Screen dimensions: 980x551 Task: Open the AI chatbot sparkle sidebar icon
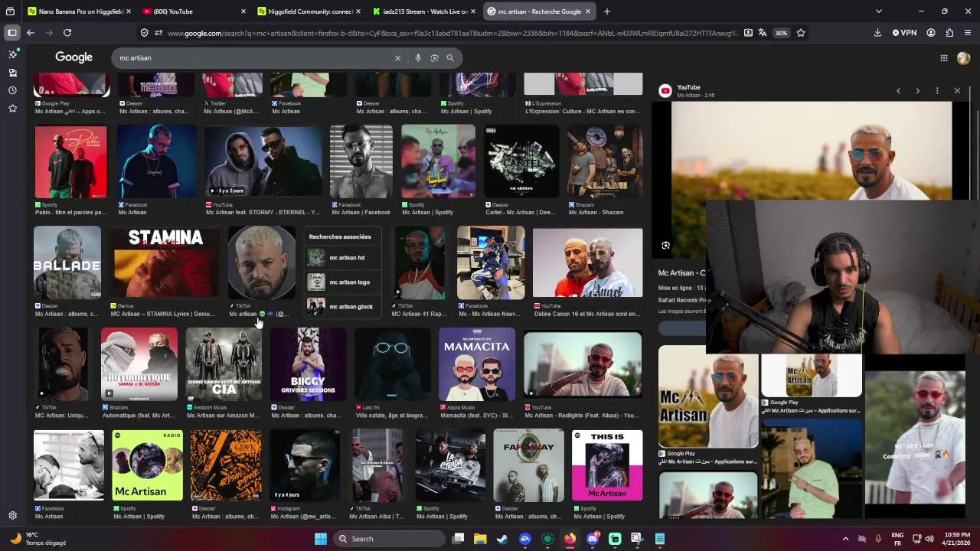tap(12, 54)
